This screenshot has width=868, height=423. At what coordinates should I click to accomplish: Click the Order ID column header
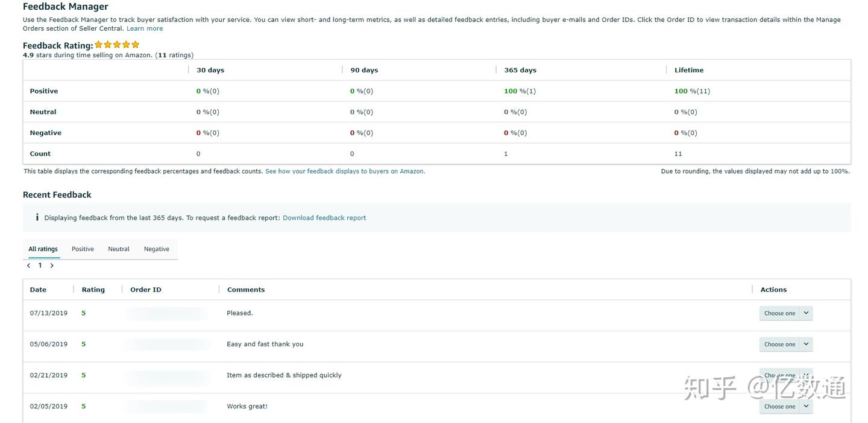pyautogui.click(x=146, y=290)
